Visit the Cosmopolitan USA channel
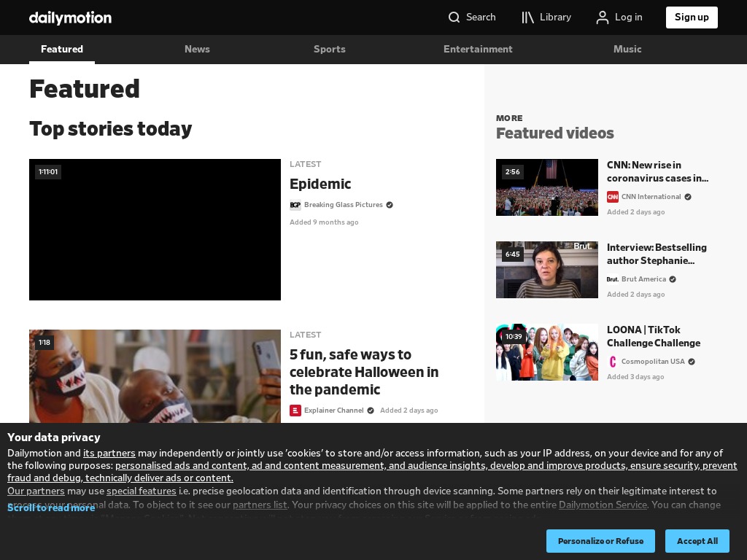This screenshot has height=560, width=747. (653, 362)
